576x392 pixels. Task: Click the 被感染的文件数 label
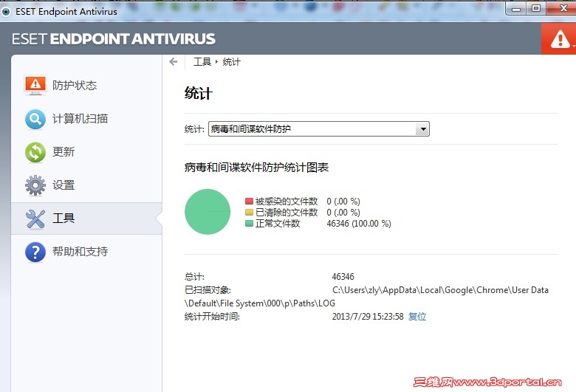click(287, 202)
